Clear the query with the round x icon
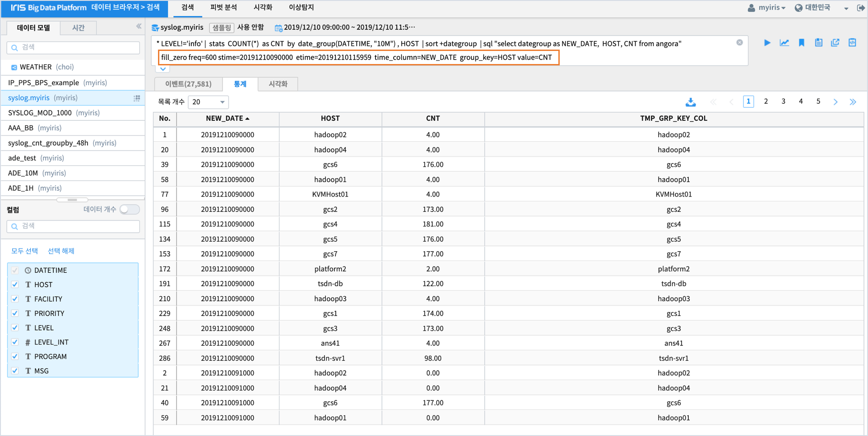The height and width of the screenshot is (436, 868). click(x=739, y=42)
